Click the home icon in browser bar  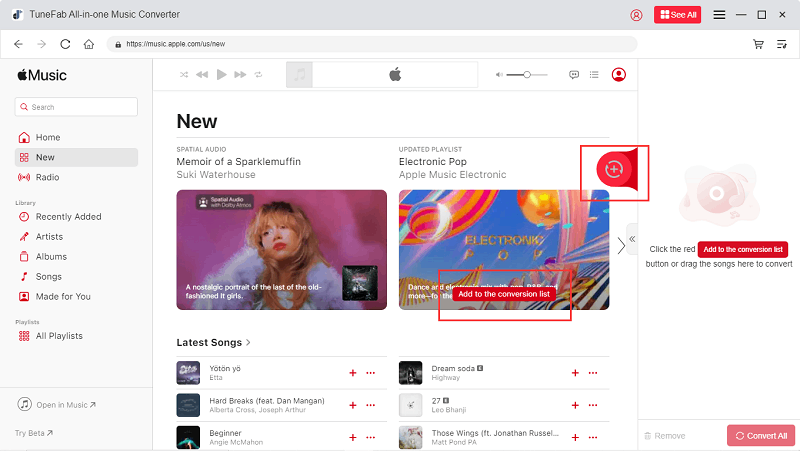click(89, 44)
